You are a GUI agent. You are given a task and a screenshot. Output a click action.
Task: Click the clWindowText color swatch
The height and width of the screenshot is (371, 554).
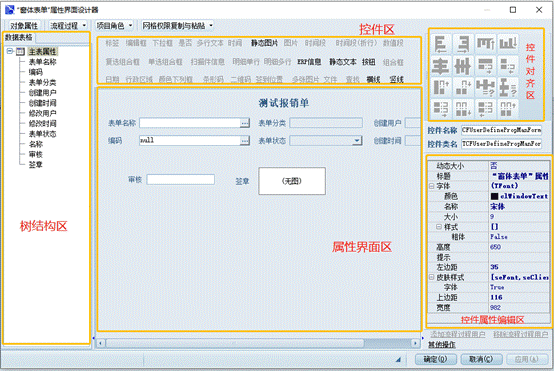[x=494, y=196]
